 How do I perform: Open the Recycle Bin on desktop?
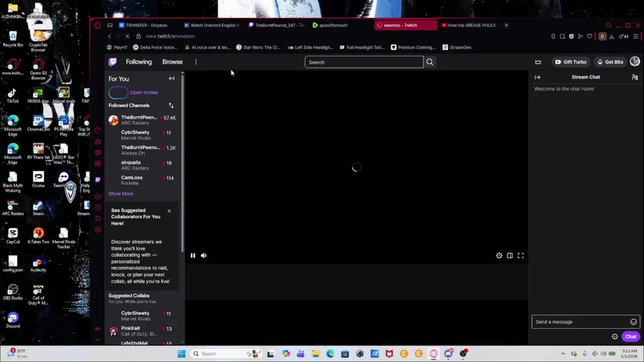tap(13, 38)
